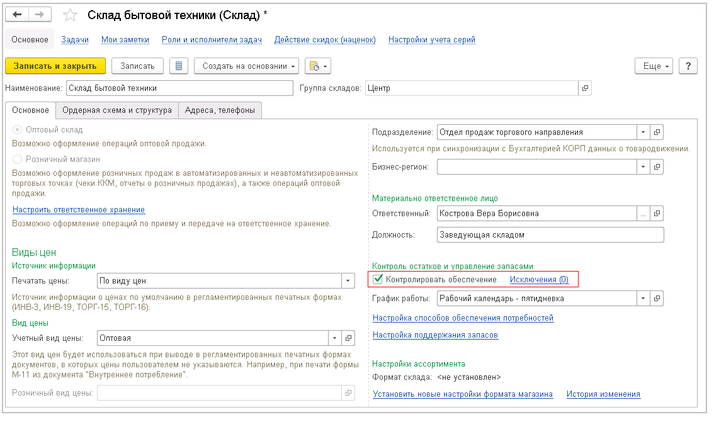This screenshot has height=421, width=714.
Task: Click the Записать и закрыть button
Action: tap(55, 66)
